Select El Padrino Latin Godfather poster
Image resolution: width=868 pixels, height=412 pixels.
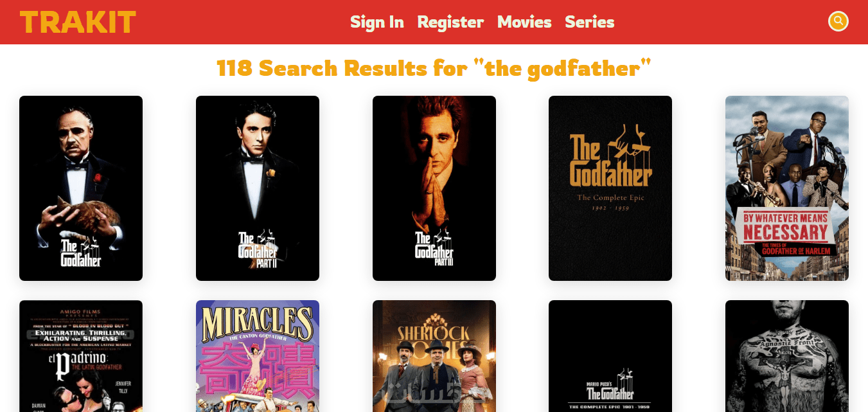[81, 356]
